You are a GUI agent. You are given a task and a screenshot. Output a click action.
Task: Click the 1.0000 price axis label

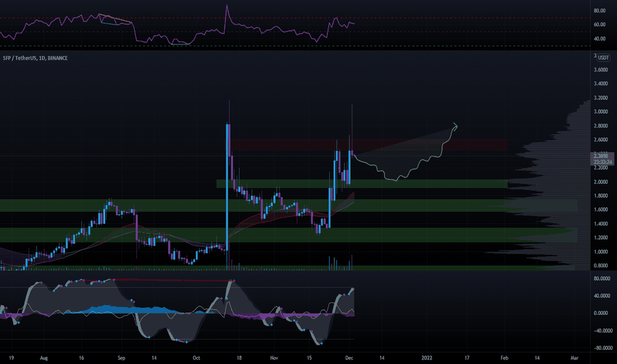pos(600,252)
